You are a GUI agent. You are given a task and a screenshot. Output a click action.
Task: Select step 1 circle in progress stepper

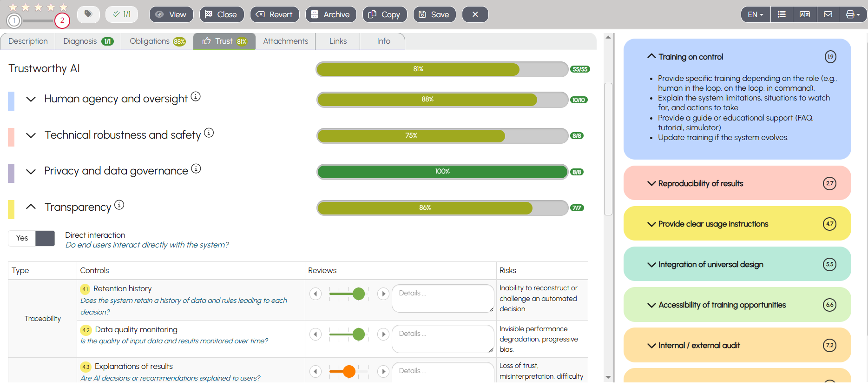14,20
